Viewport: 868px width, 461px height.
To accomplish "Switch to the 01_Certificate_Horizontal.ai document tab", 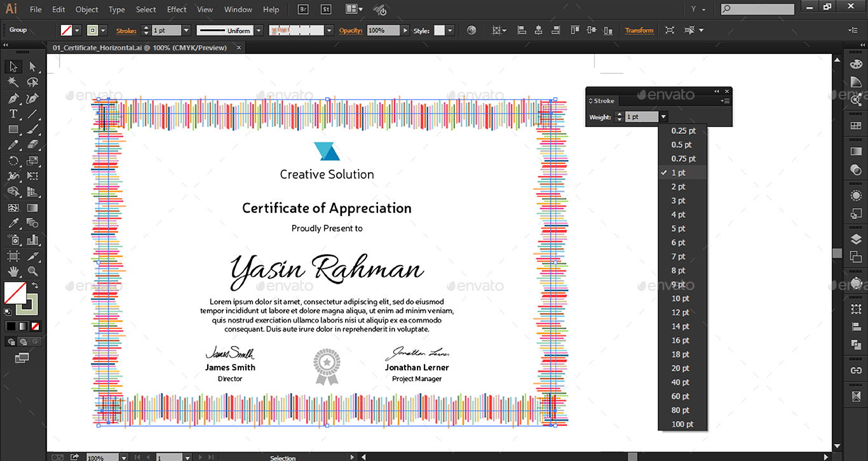I will click(x=140, y=48).
